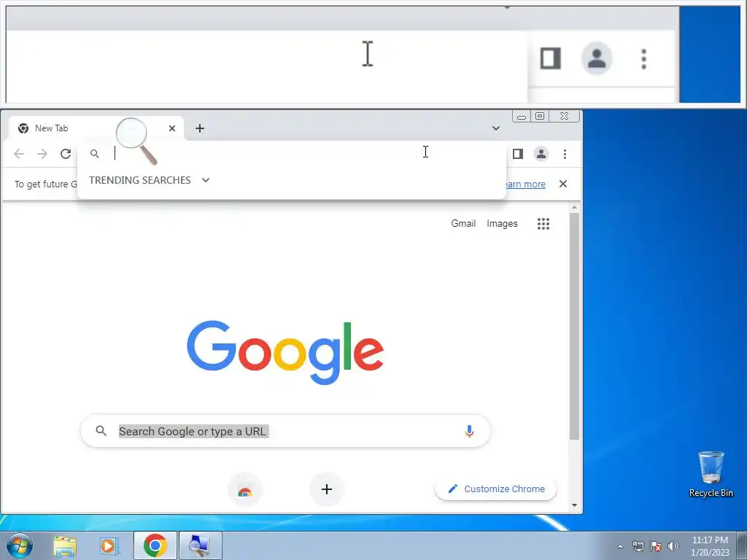Add a new shortcut tile

(327, 489)
